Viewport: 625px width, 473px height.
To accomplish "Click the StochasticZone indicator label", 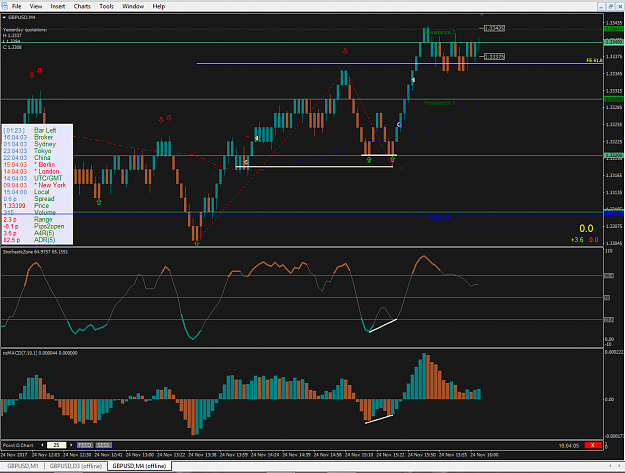I will pos(35,252).
